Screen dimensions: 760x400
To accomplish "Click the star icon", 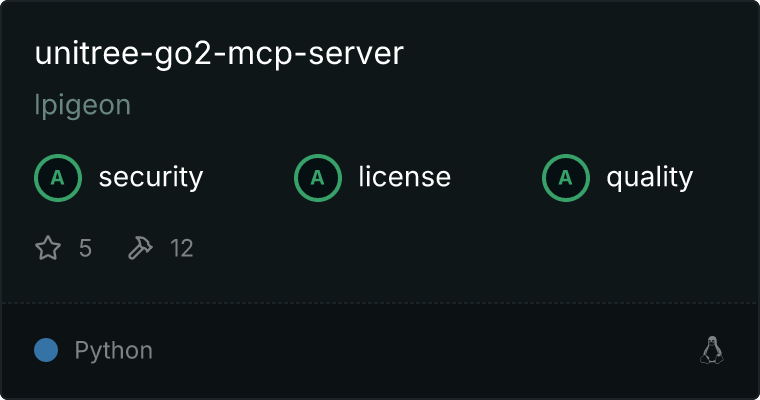I will pyautogui.click(x=48, y=248).
